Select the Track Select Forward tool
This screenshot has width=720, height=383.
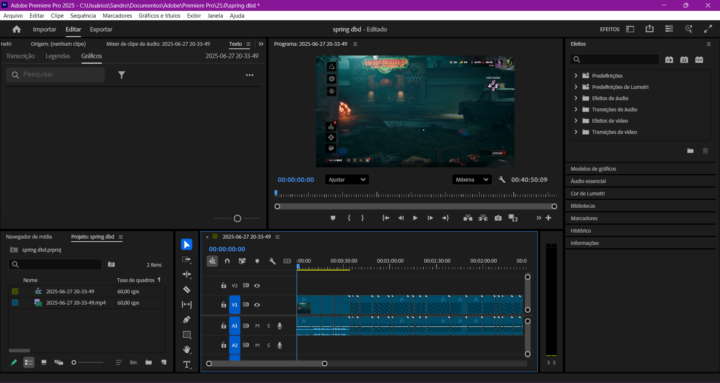click(x=186, y=259)
